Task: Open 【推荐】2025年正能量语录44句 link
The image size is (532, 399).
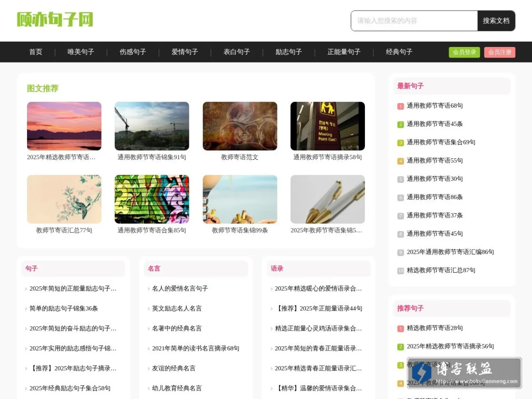Action: click(x=318, y=309)
